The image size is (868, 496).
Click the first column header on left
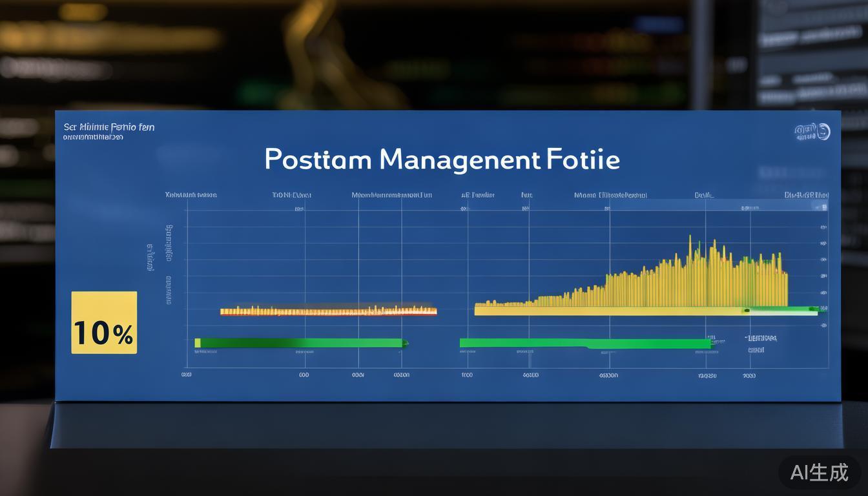tap(191, 194)
